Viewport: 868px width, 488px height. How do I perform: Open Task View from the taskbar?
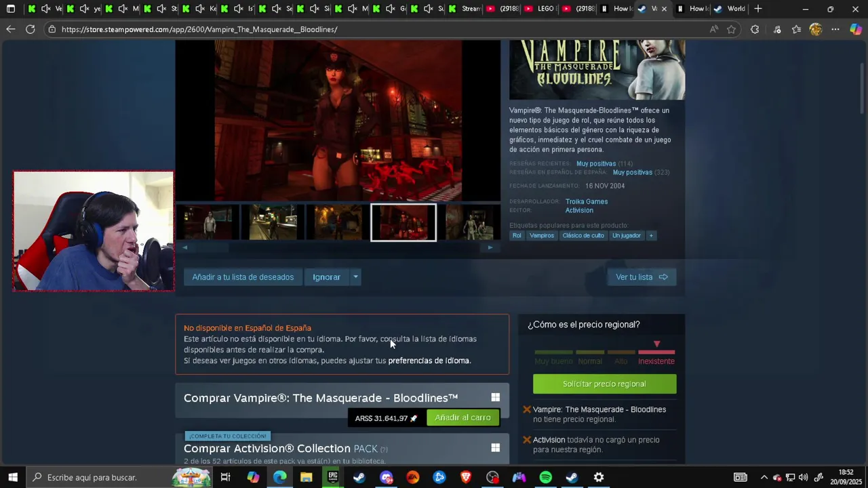click(225, 477)
